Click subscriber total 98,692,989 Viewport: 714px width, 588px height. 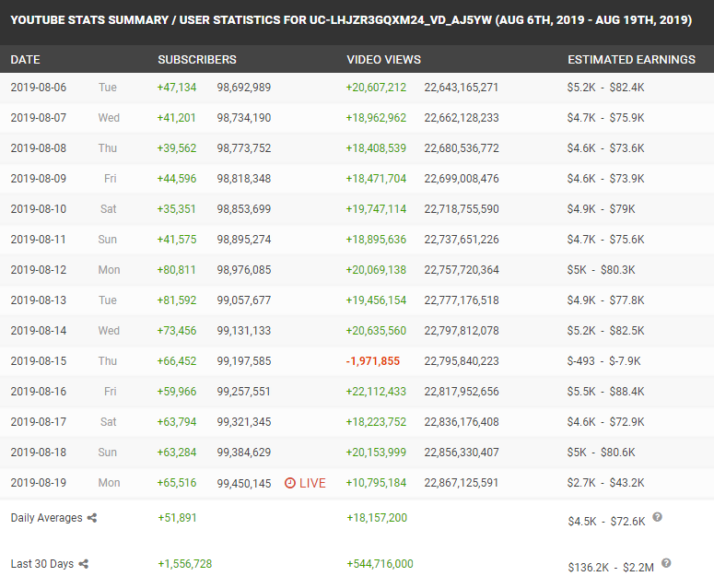coord(244,88)
